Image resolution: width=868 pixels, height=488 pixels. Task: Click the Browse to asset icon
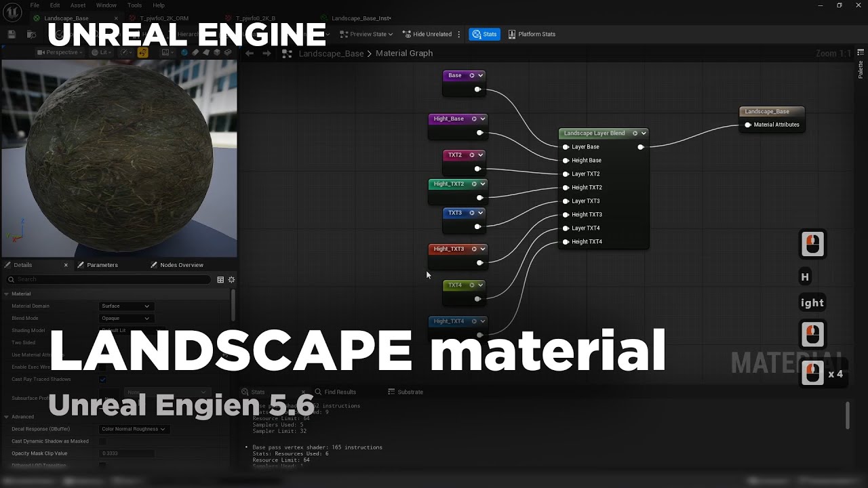click(31, 34)
